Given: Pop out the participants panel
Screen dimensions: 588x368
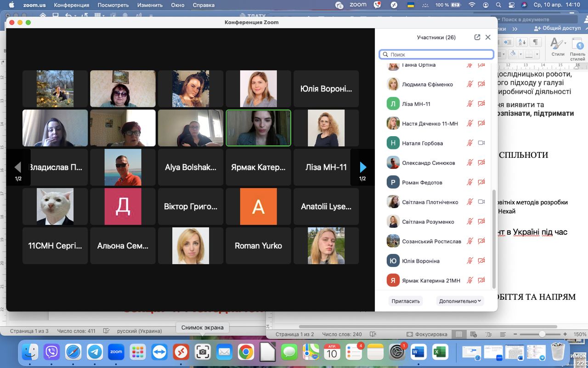Looking at the screenshot, I should 477,37.
